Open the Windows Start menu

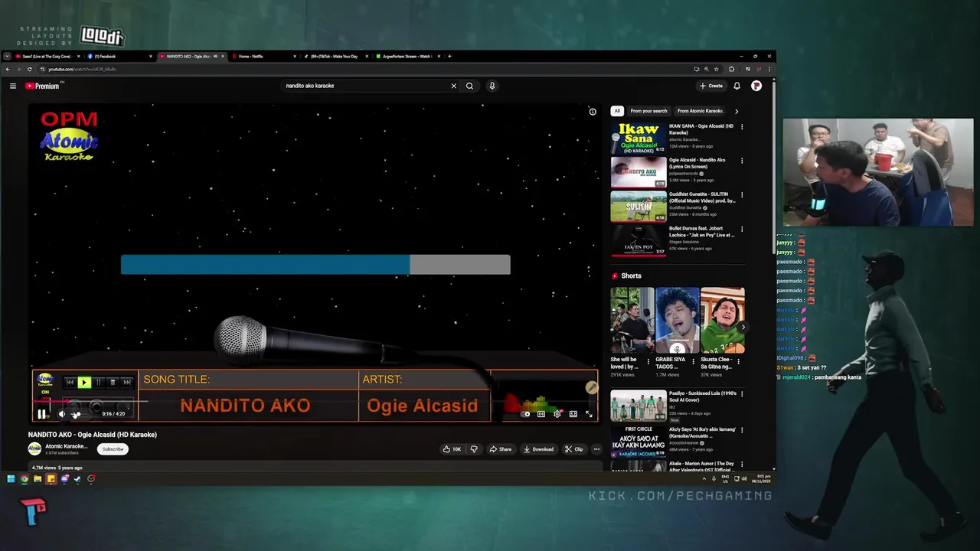(x=11, y=479)
